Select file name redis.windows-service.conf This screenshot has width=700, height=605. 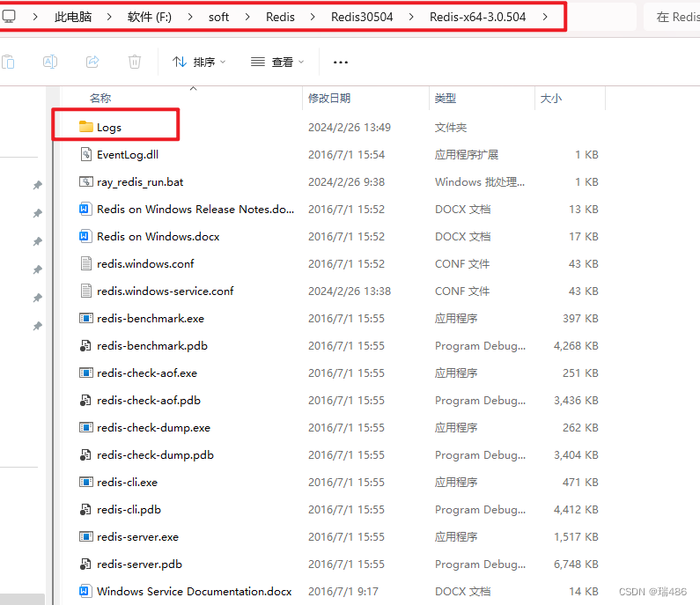tap(166, 291)
